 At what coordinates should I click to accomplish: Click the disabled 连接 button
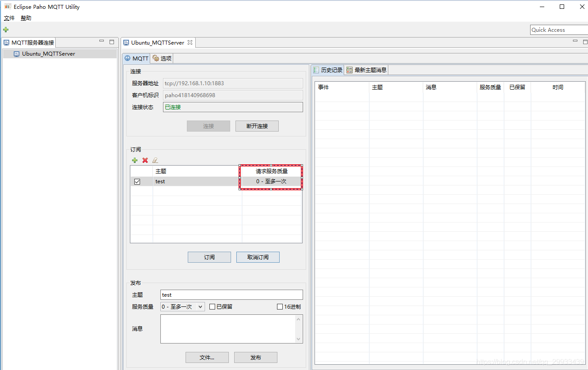209,126
